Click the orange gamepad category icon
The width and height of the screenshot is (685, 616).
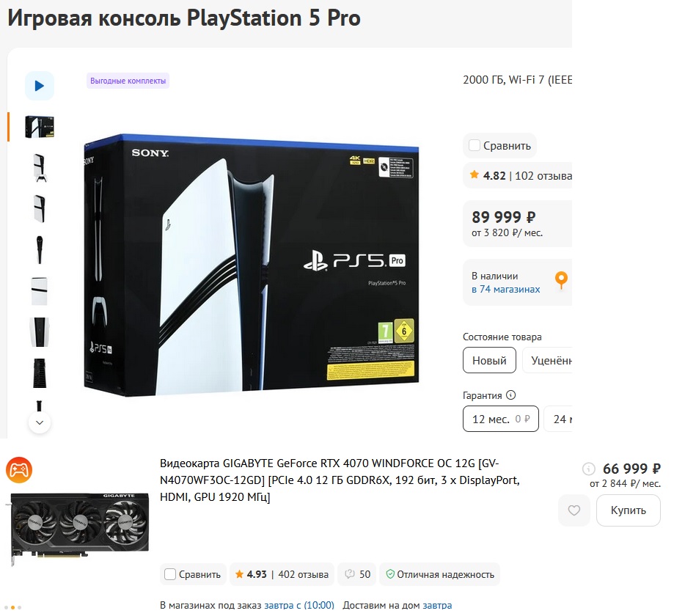[x=19, y=470]
